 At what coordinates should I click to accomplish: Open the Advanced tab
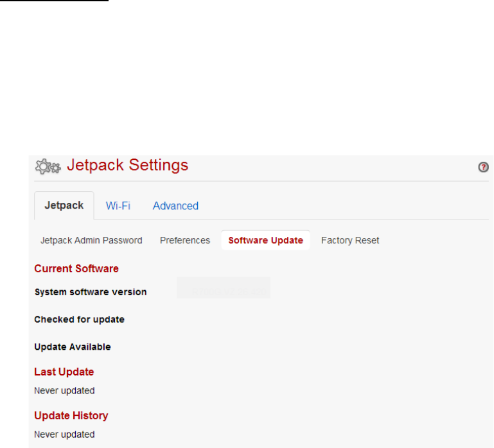(175, 206)
